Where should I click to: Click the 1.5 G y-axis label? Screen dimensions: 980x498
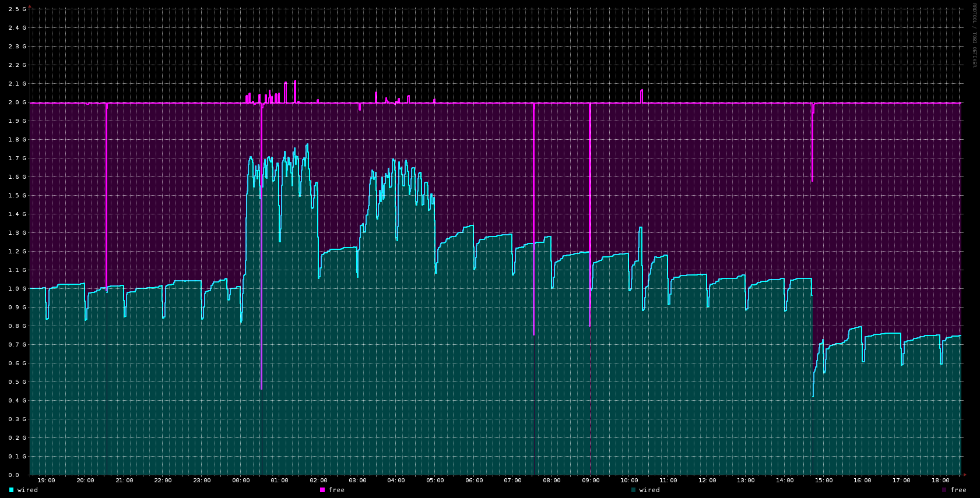[x=17, y=196]
